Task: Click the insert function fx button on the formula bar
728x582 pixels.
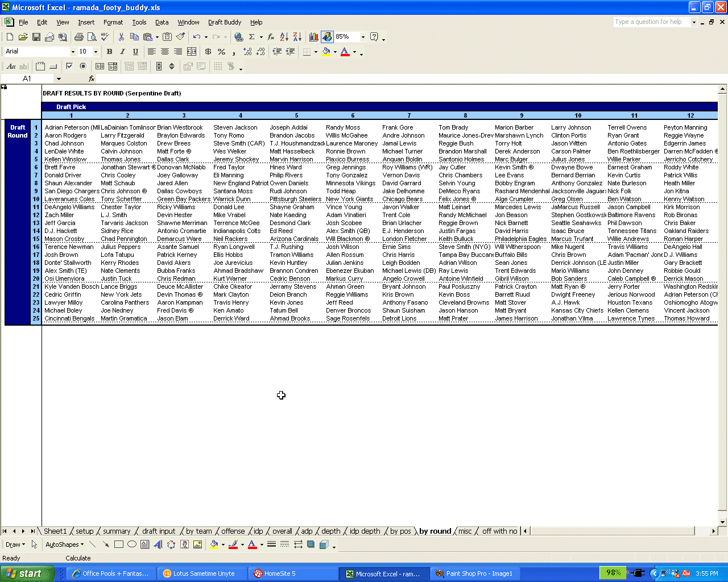Action: tap(92, 78)
